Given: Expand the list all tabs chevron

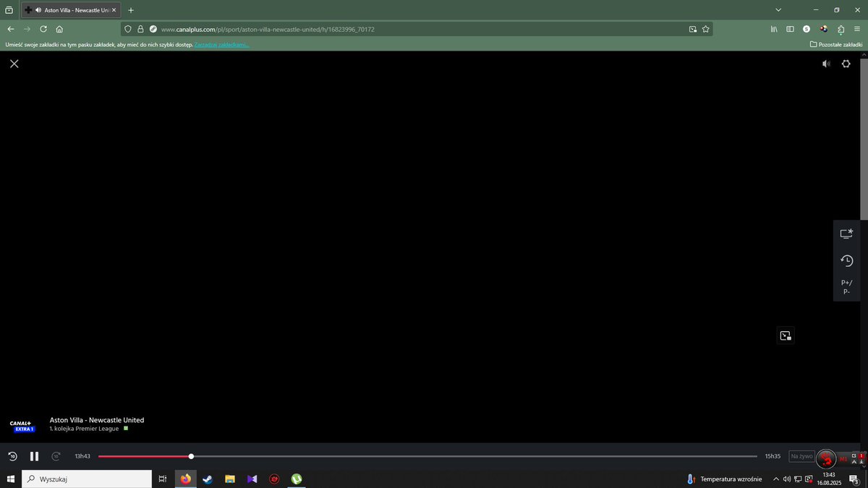Looking at the screenshot, I should (x=778, y=10).
